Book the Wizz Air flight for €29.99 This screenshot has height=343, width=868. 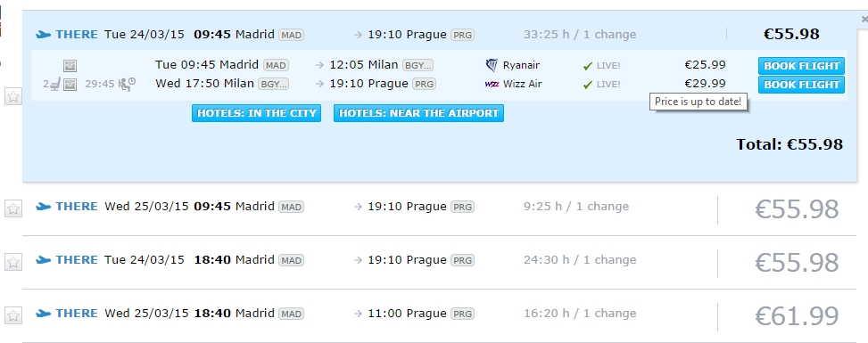(801, 85)
